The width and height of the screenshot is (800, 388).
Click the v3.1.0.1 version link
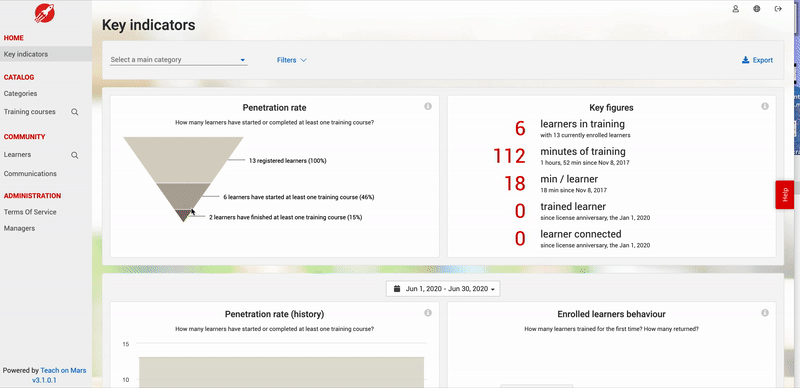(44, 380)
